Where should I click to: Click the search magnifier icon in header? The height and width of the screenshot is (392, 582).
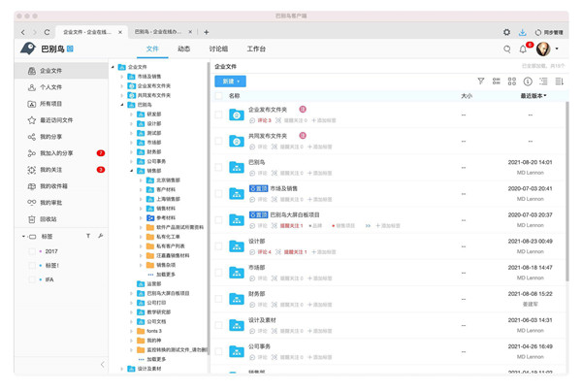coord(506,49)
